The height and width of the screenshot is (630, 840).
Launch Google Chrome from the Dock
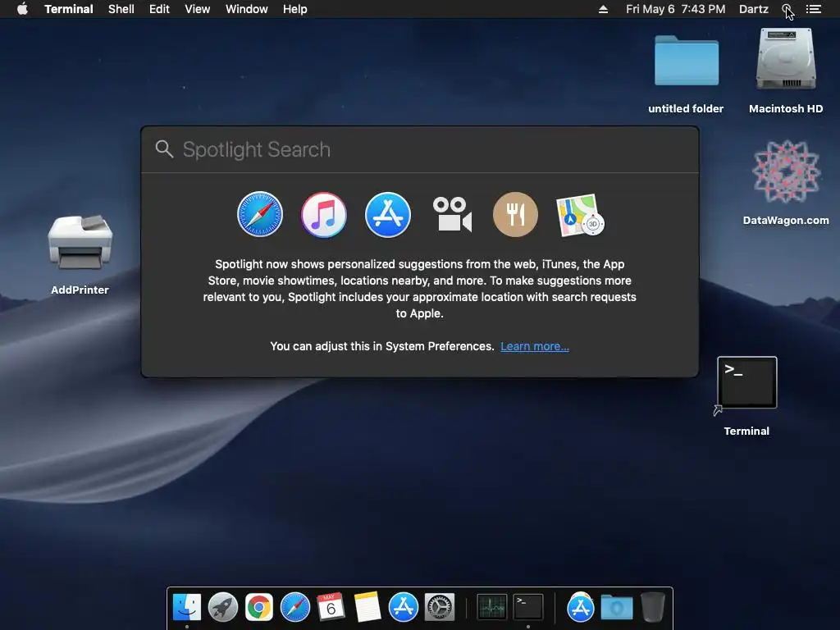259,608
